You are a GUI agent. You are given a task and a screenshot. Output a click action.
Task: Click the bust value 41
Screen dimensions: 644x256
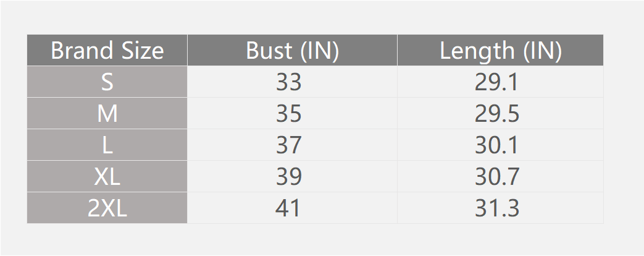tap(288, 208)
